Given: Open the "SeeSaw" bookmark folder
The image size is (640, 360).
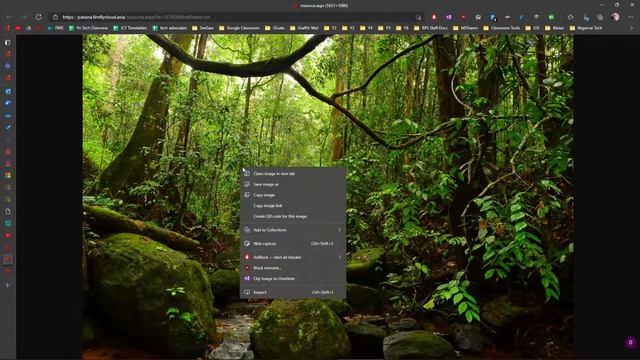Looking at the screenshot, I should coord(203,28).
